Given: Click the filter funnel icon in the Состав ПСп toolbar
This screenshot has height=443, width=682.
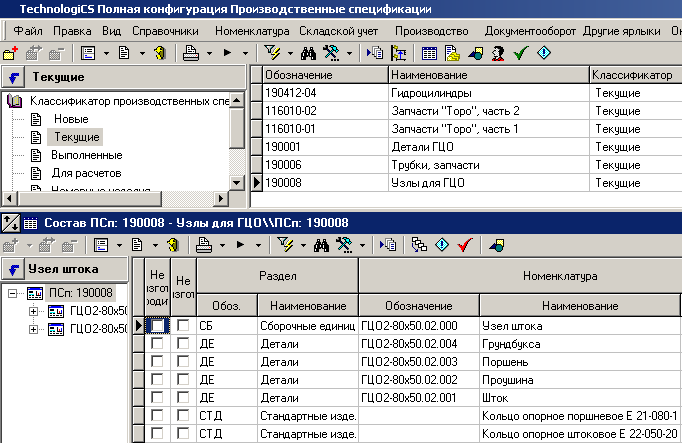Looking at the screenshot, I should [286, 245].
